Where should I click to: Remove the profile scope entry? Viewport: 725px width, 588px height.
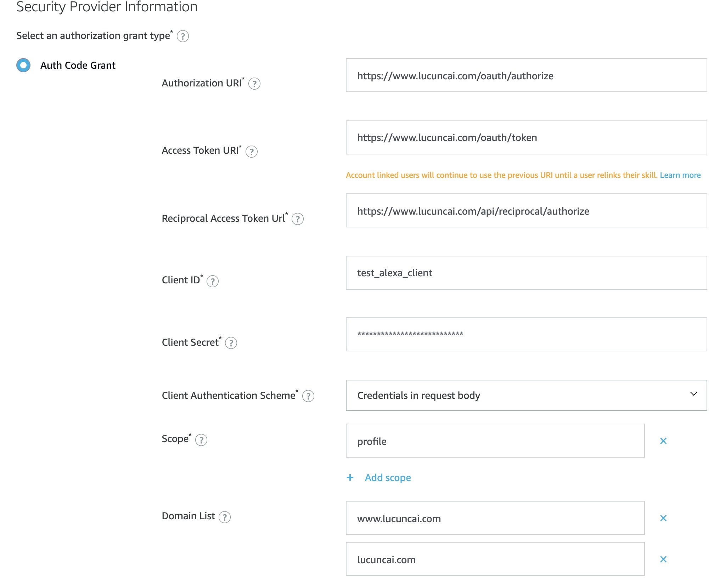point(663,441)
